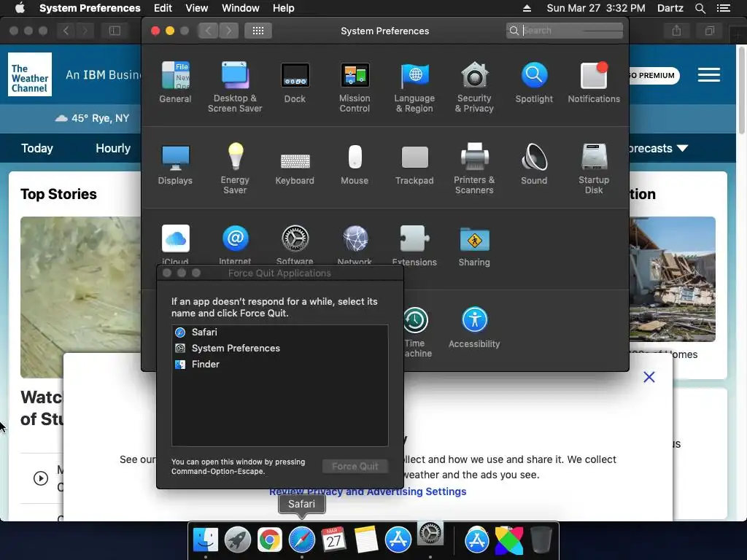Open Notification Center from menu bar
Viewport: 747px width, 560px height.
point(724,8)
